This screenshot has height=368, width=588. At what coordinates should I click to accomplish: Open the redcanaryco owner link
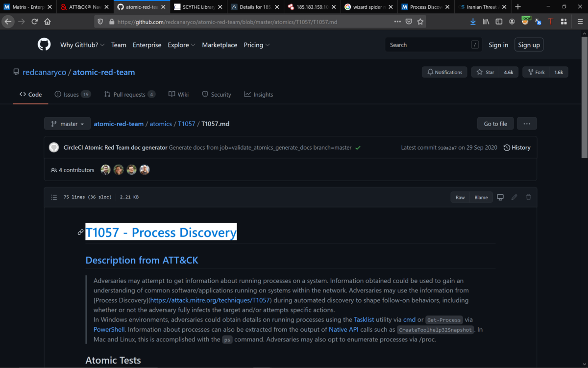(44, 72)
